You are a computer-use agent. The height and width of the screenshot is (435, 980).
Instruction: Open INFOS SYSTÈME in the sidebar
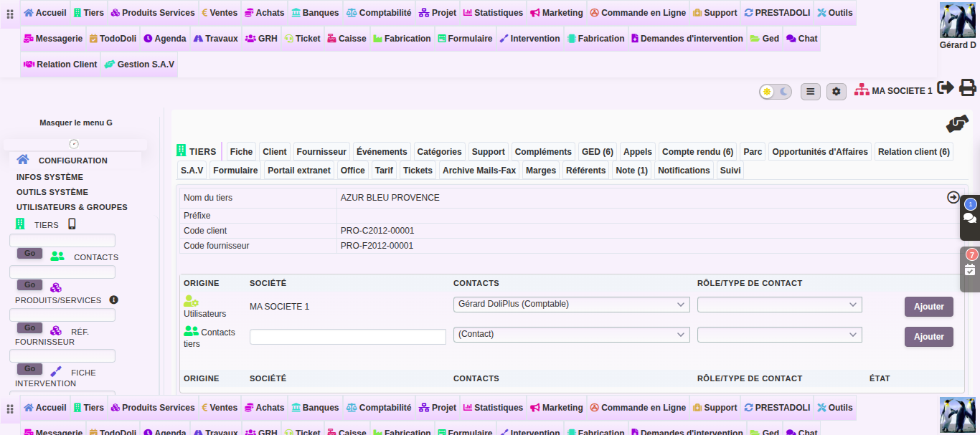[50, 177]
